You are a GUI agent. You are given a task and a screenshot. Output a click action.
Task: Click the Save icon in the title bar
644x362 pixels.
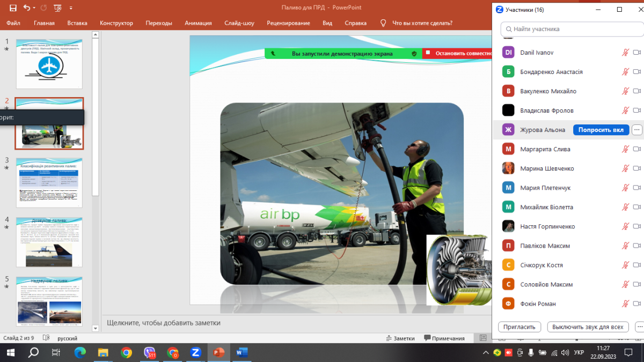pyautogui.click(x=13, y=8)
